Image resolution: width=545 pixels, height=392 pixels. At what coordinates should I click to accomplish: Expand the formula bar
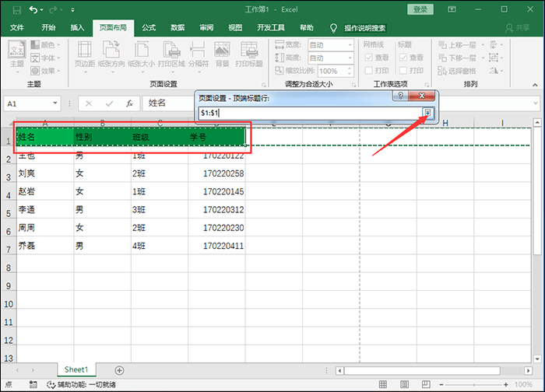[x=536, y=103]
